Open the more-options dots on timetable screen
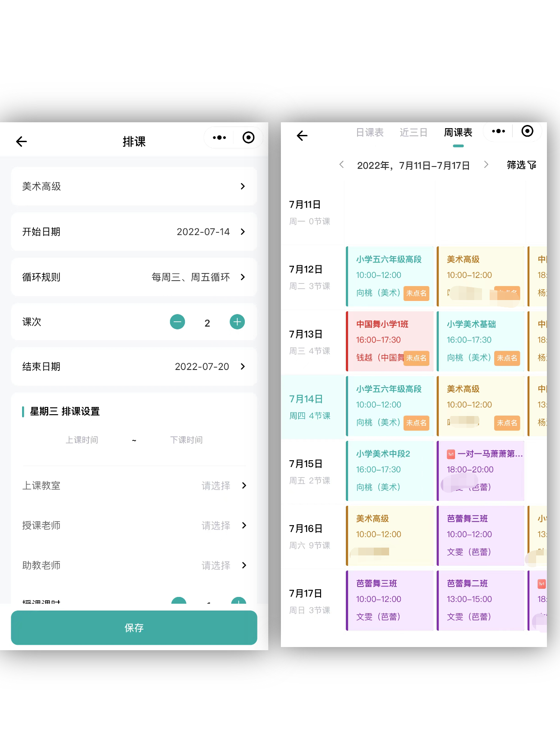 pyautogui.click(x=498, y=131)
